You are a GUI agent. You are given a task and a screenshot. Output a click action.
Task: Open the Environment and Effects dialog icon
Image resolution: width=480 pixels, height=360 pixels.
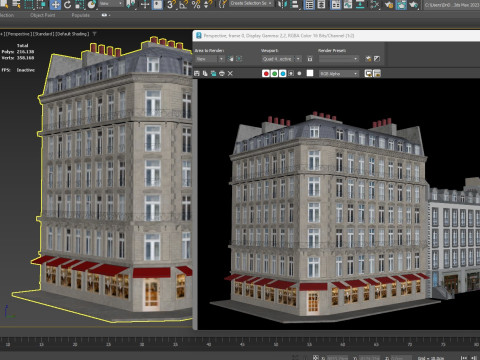[x=377, y=59]
